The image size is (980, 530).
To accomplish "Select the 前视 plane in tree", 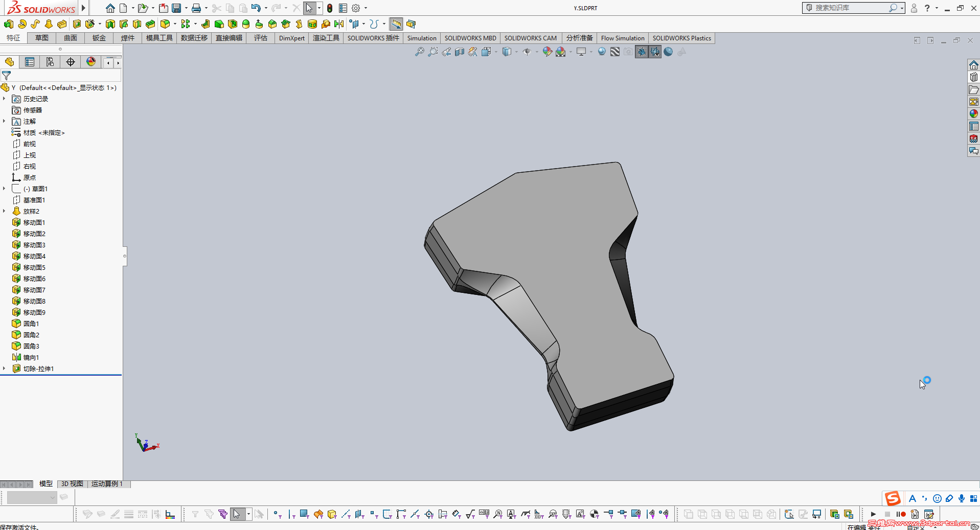I will point(30,144).
